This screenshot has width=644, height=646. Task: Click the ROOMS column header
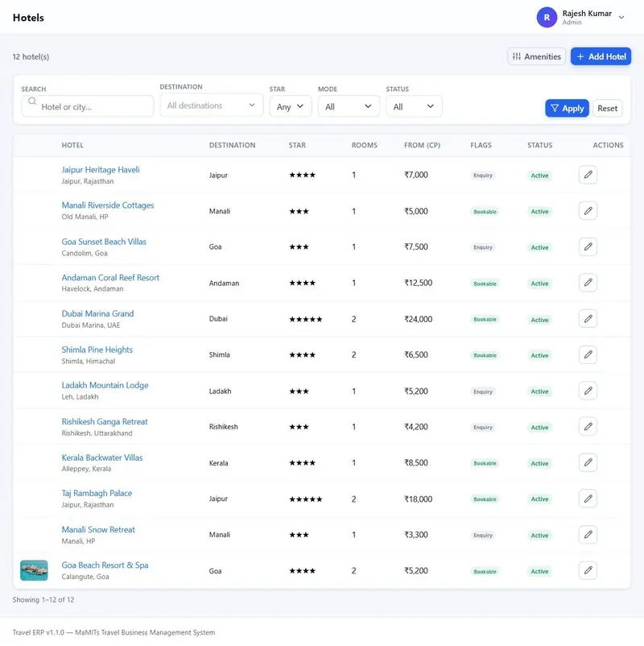tap(365, 145)
